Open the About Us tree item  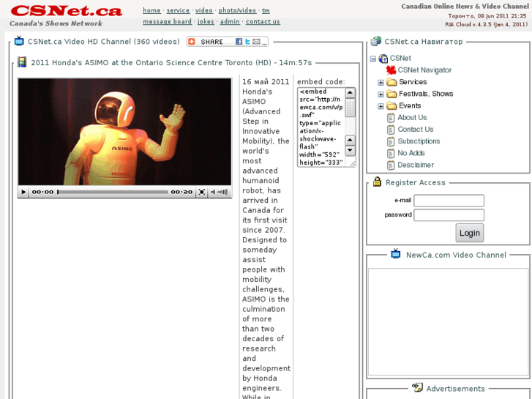pos(412,117)
